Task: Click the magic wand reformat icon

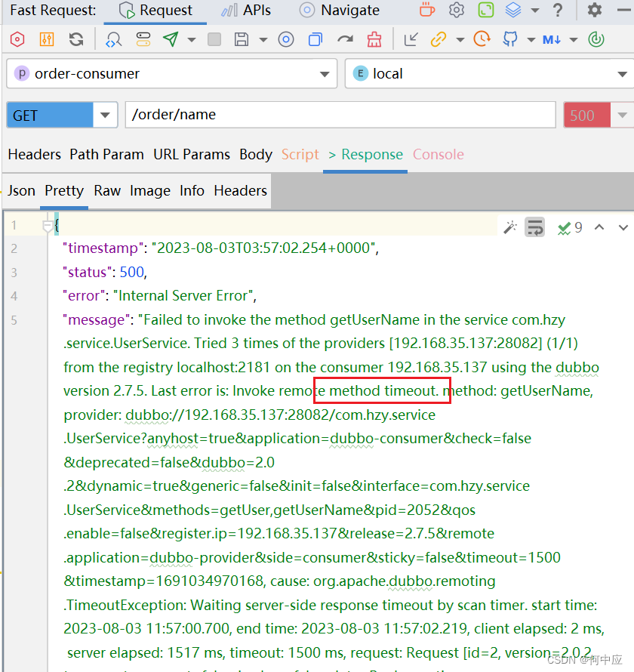Action: tap(509, 227)
